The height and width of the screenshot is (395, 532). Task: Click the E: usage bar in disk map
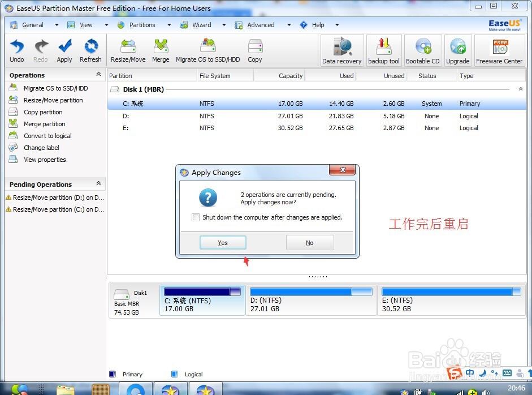(x=451, y=291)
